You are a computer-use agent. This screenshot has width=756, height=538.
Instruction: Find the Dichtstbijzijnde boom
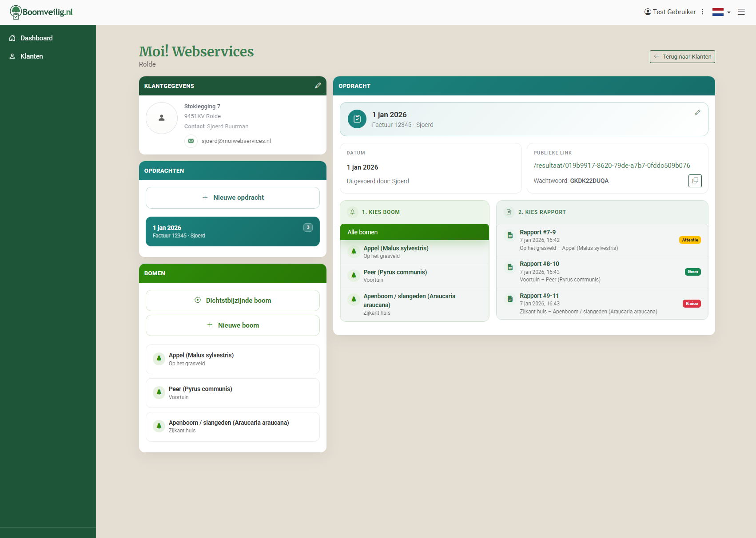pyautogui.click(x=233, y=301)
